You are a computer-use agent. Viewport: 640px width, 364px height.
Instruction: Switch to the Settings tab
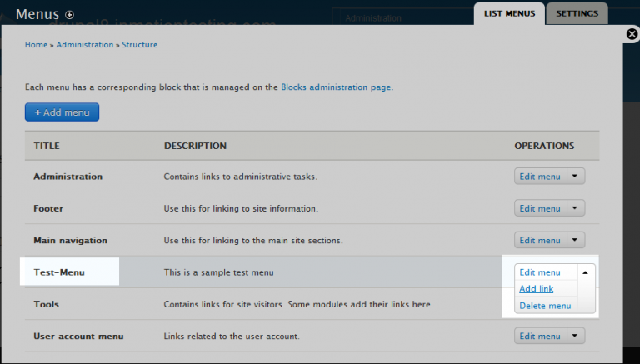[x=577, y=14]
